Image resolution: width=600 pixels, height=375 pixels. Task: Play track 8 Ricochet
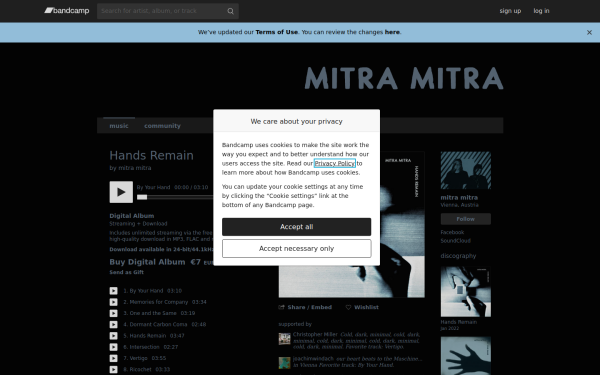coord(114,369)
